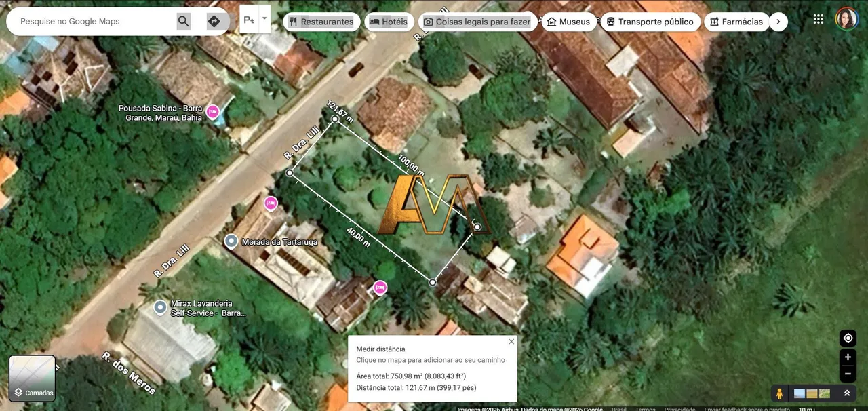
Task: Expand the imagery options chevron
Action: pyautogui.click(x=847, y=393)
